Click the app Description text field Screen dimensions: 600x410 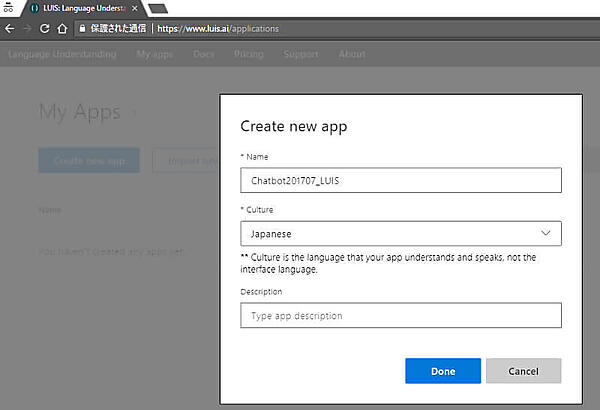coord(400,316)
